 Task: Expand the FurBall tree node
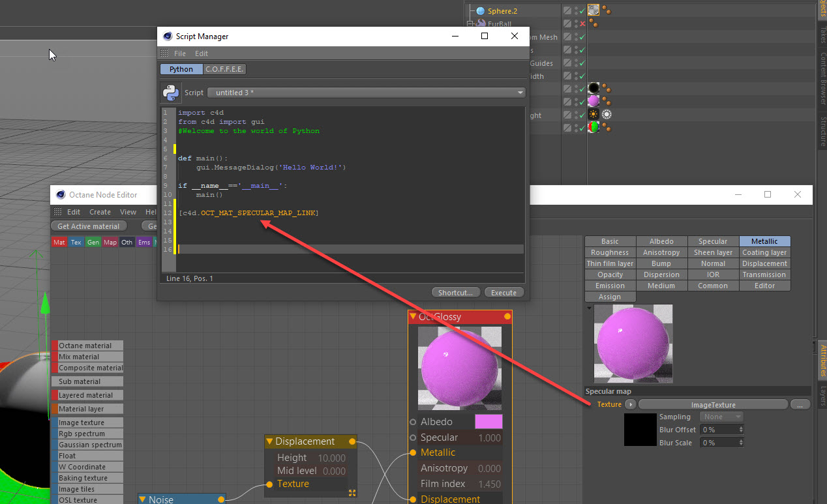point(471,24)
